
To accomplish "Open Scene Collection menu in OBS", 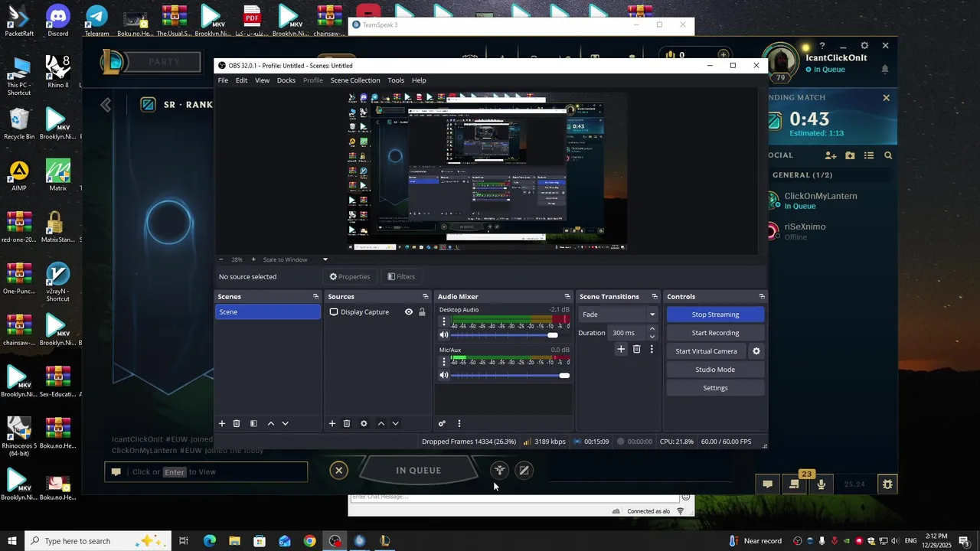I will click(x=355, y=80).
